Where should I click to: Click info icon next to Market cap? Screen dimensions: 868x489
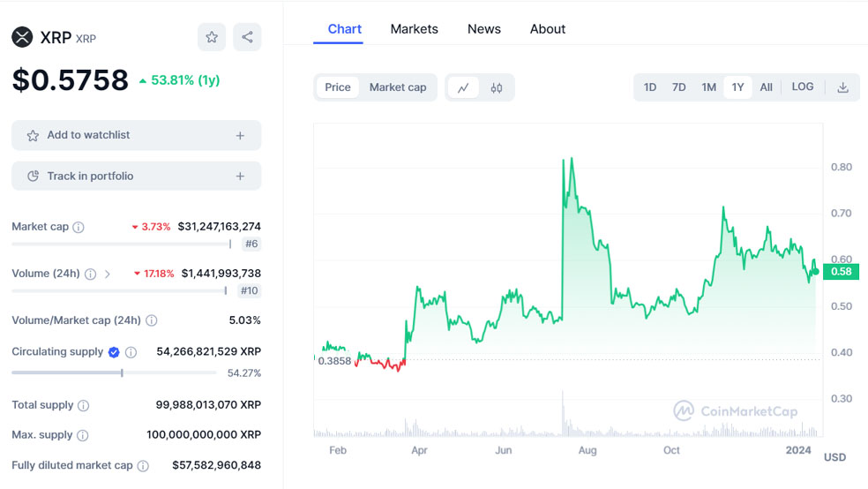click(x=79, y=227)
